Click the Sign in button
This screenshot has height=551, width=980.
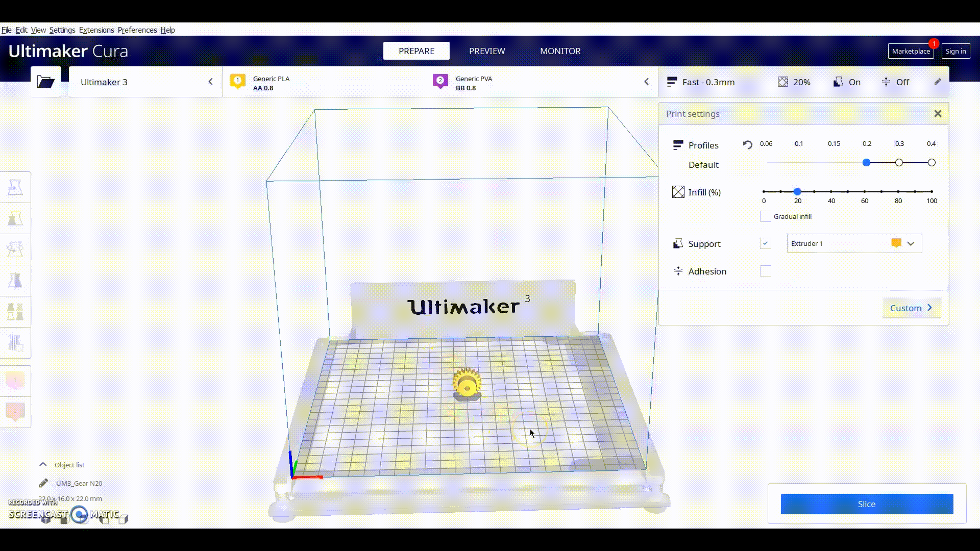(x=955, y=51)
